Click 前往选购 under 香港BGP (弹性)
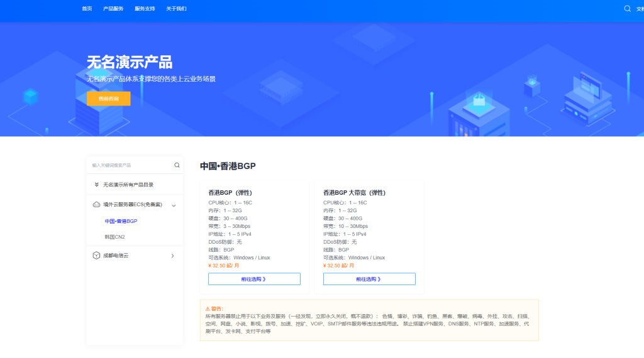 click(254, 279)
